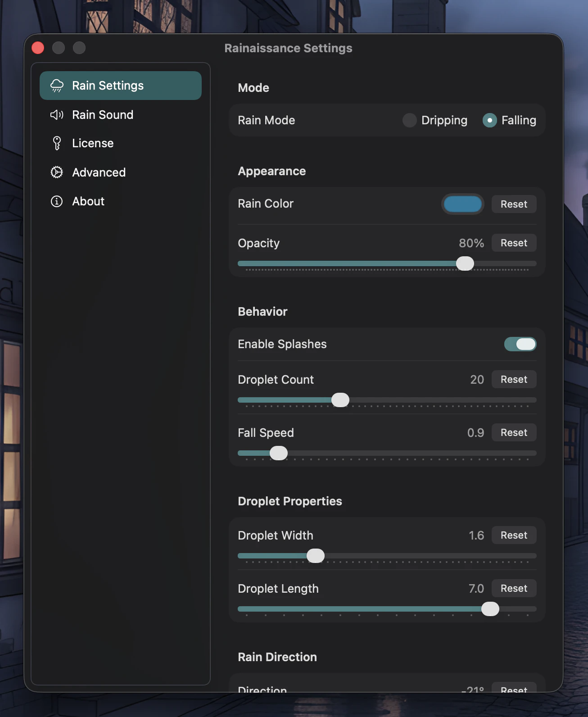The width and height of the screenshot is (588, 717).
Task: Reset the Droplet Count value
Action: tap(514, 379)
